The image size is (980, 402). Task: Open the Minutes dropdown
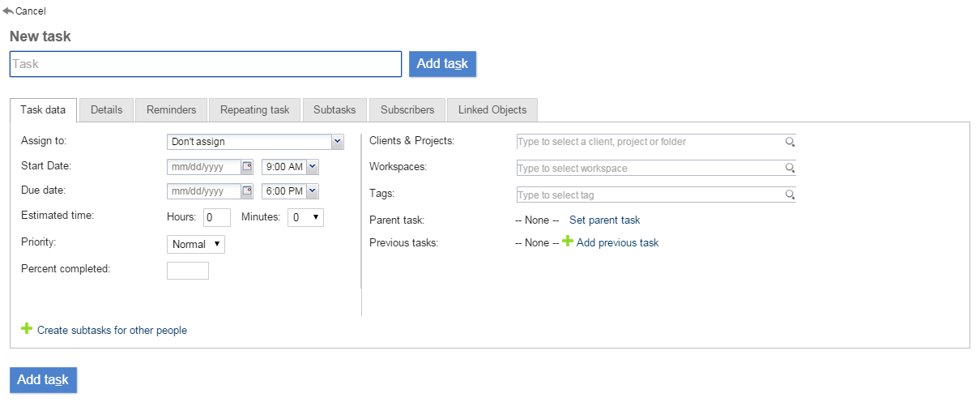[306, 217]
